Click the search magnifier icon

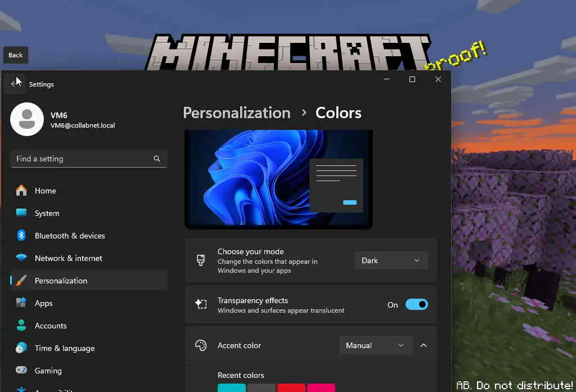(157, 159)
